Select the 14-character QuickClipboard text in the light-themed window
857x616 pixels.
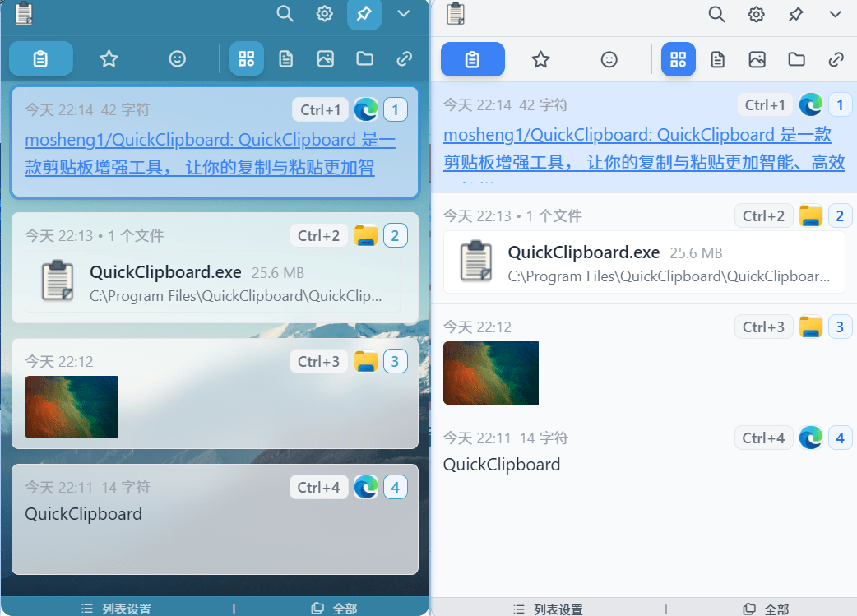pyautogui.click(x=502, y=465)
